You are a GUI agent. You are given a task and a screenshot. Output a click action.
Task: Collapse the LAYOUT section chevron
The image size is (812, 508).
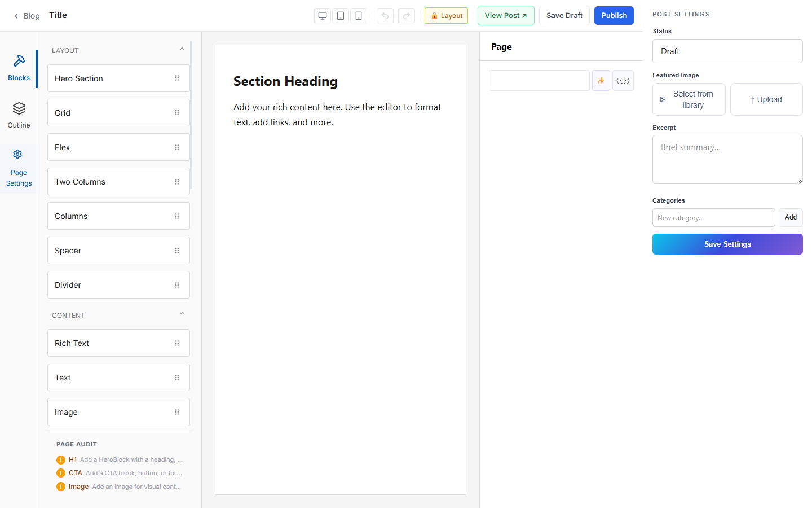182,49
